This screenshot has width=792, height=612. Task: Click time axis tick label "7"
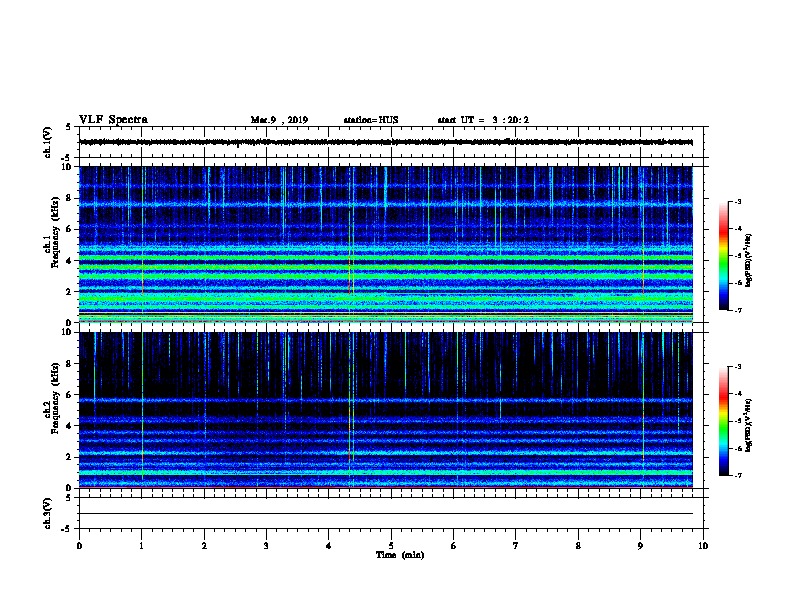(x=516, y=546)
